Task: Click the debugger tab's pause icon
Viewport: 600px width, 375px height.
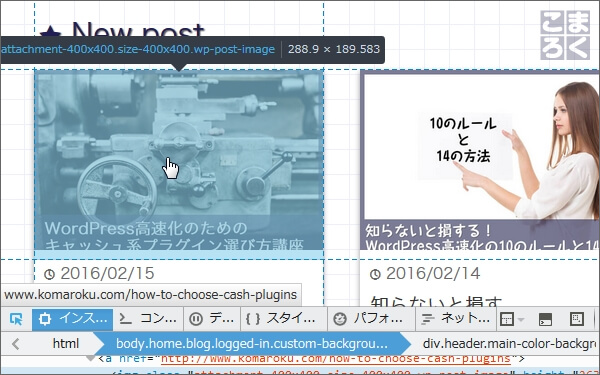Action: click(x=196, y=319)
